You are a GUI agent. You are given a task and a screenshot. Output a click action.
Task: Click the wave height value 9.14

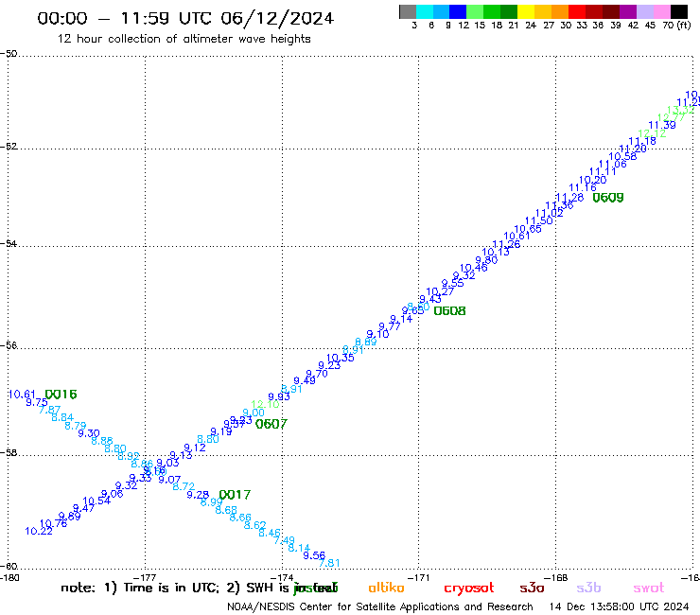[401, 319]
